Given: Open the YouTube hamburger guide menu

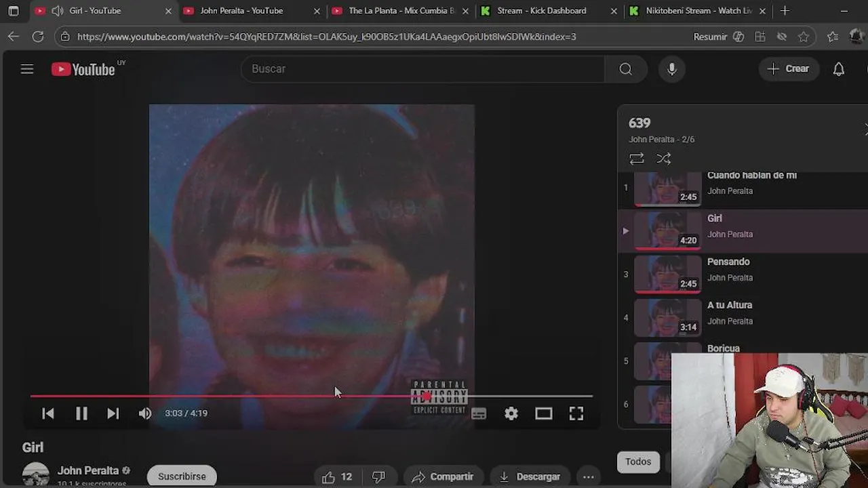Looking at the screenshot, I should [x=27, y=69].
